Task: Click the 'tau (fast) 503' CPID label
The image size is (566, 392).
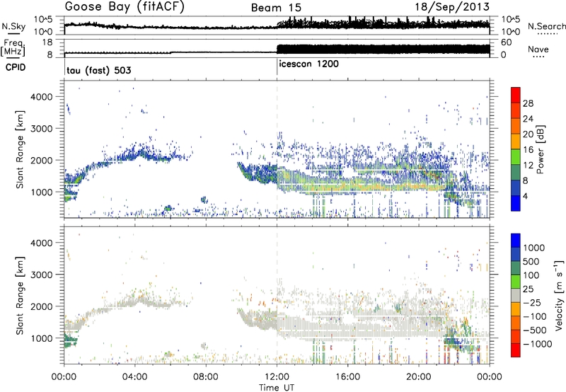Action: (99, 70)
